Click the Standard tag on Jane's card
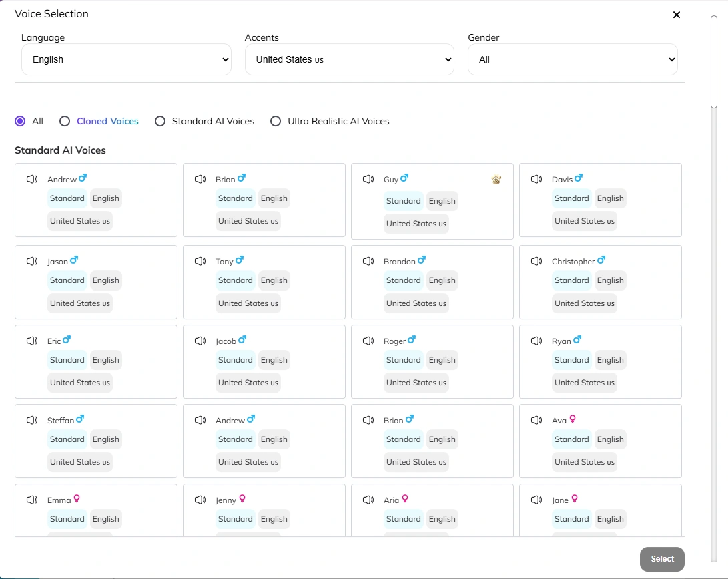 [572, 519]
